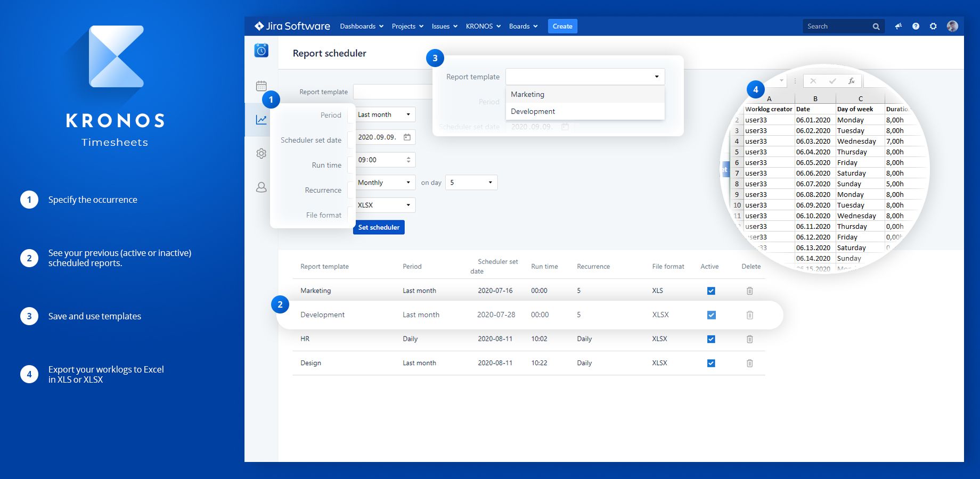The image size is (980, 479).
Task: Click Excel formula bar cancel X icon
Action: 813,81
